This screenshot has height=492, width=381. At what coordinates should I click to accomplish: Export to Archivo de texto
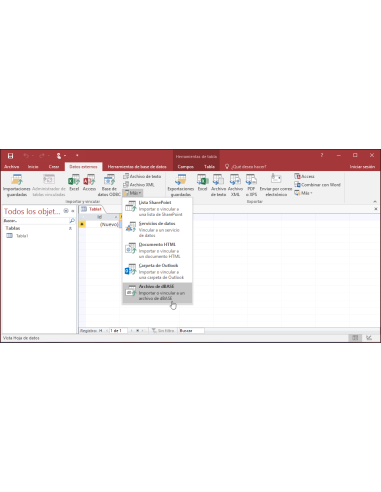[x=218, y=185]
